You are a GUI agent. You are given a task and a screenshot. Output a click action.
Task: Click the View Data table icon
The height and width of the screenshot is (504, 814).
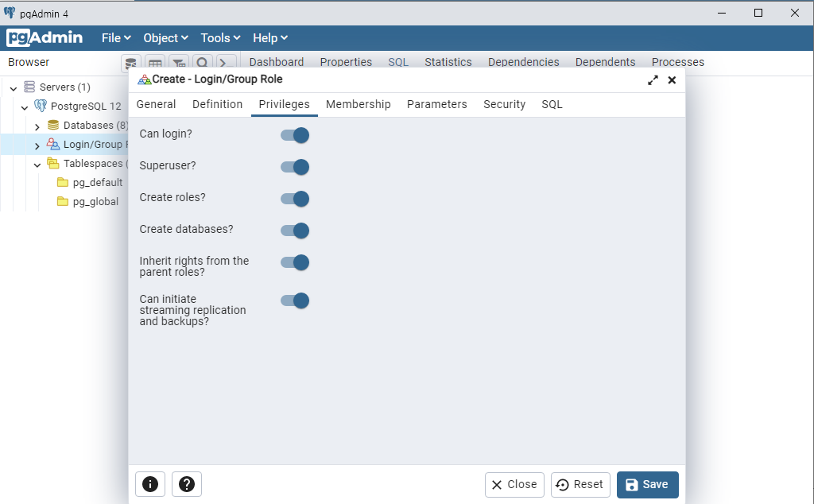pos(155,64)
